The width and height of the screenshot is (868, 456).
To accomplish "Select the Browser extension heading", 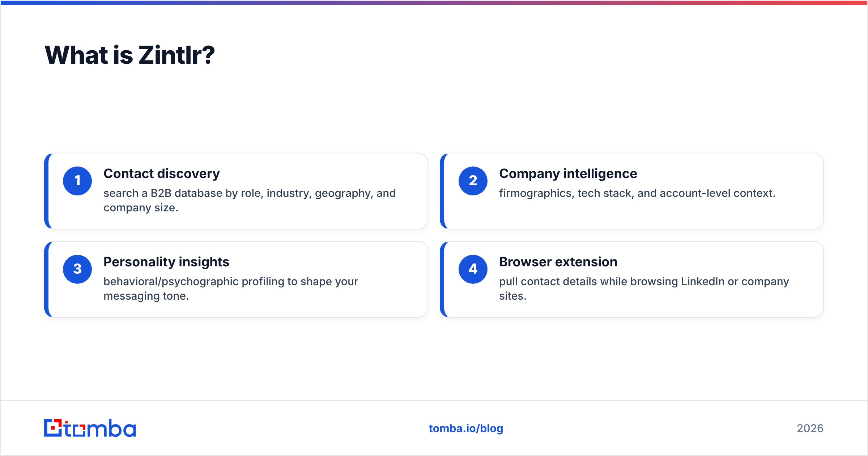I will [558, 262].
